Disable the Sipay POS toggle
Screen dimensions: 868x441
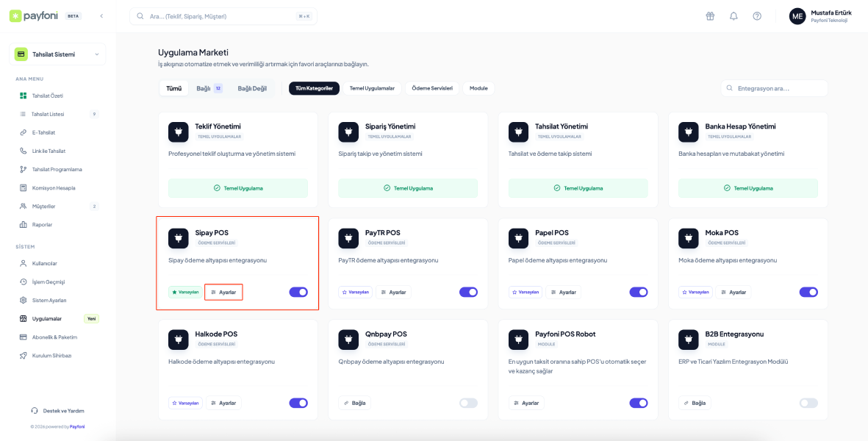[298, 292]
